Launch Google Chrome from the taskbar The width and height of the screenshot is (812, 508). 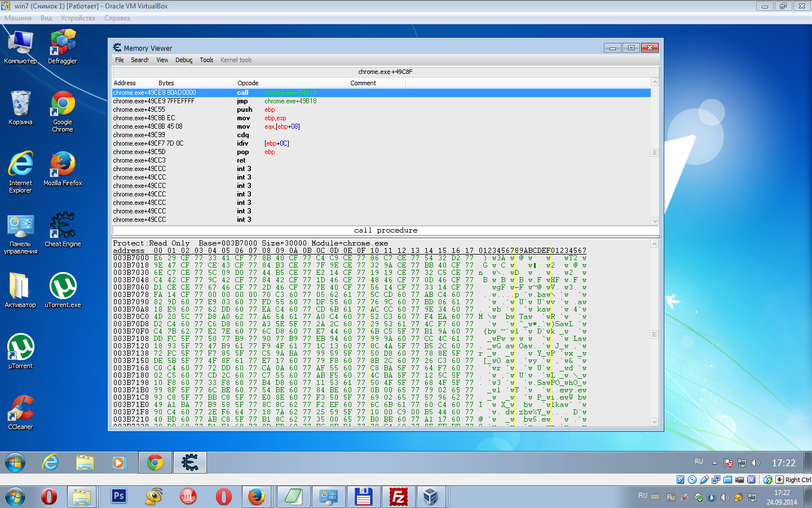[x=155, y=462]
